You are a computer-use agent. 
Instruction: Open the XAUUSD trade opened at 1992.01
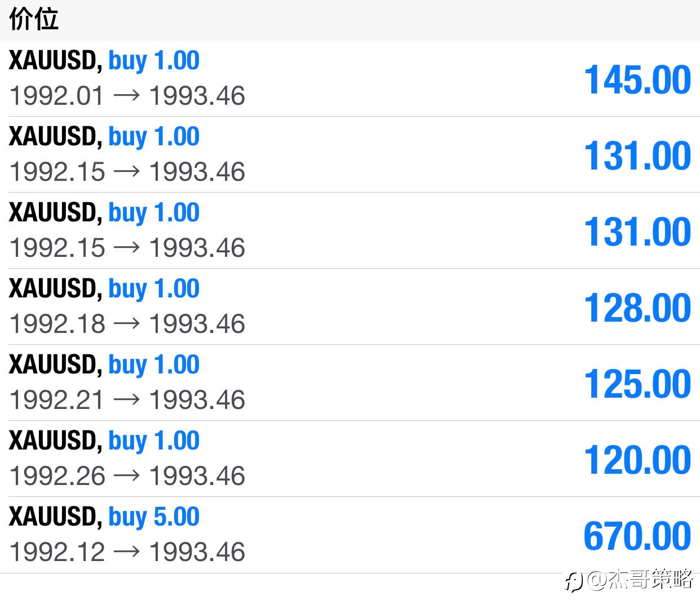pos(350,78)
